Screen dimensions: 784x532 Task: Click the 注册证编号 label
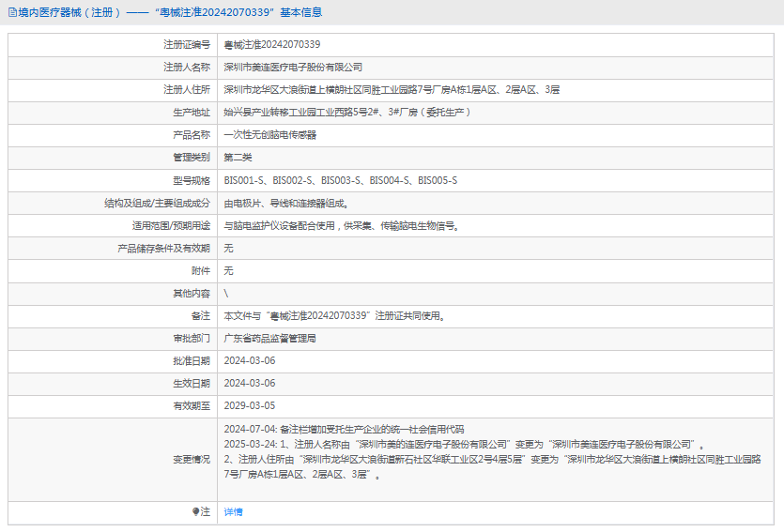coord(187,44)
